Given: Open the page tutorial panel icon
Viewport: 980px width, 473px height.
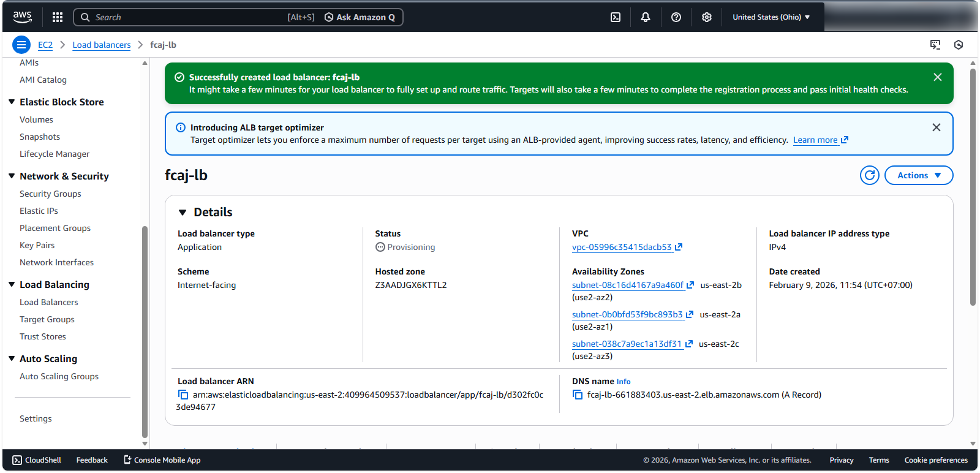Looking at the screenshot, I should 935,45.
